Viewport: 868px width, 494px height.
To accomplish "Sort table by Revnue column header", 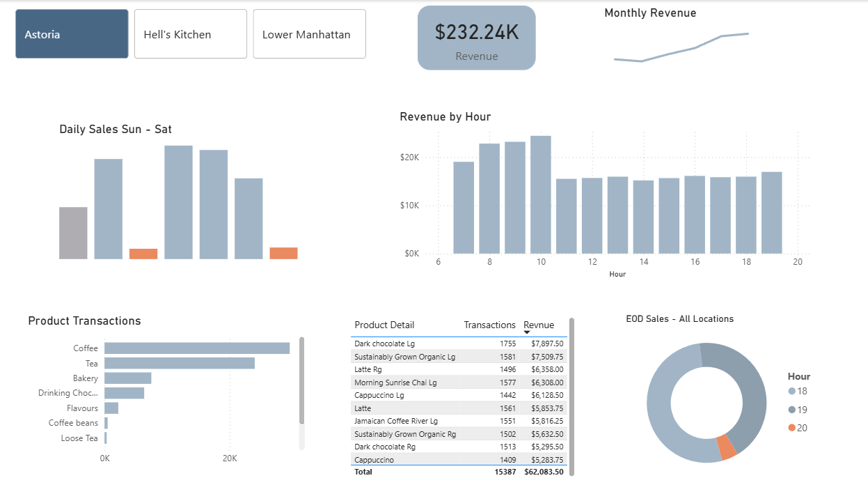I will coord(539,325).
